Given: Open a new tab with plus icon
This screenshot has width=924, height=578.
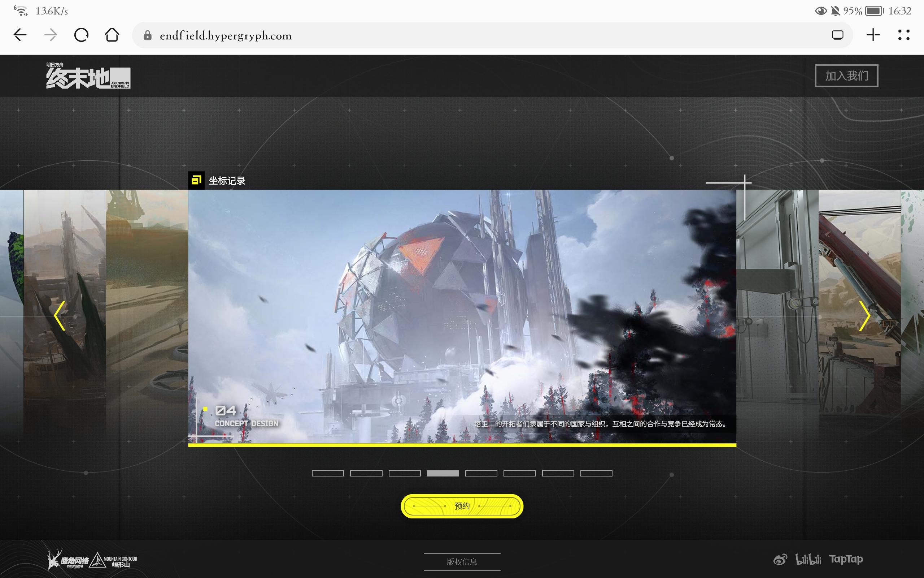Looking at the screenshot, I should pos(873,35).
